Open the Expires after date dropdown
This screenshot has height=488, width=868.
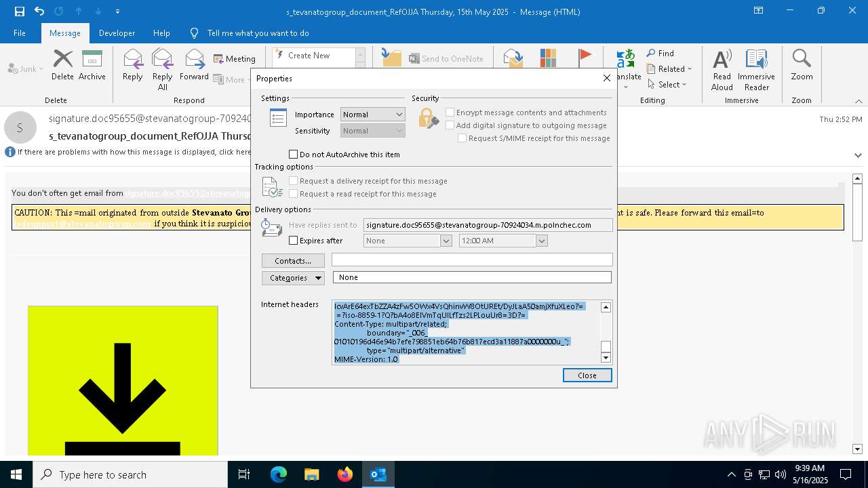446,241
